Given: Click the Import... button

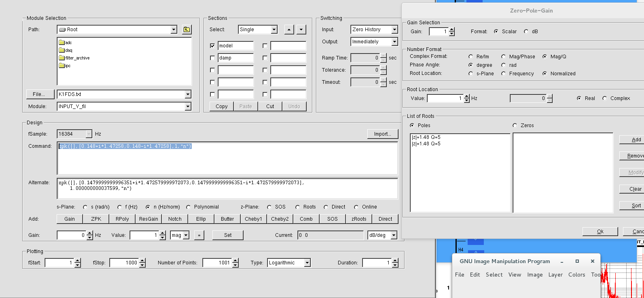Looking at the screenshot, I should [382, 134].
